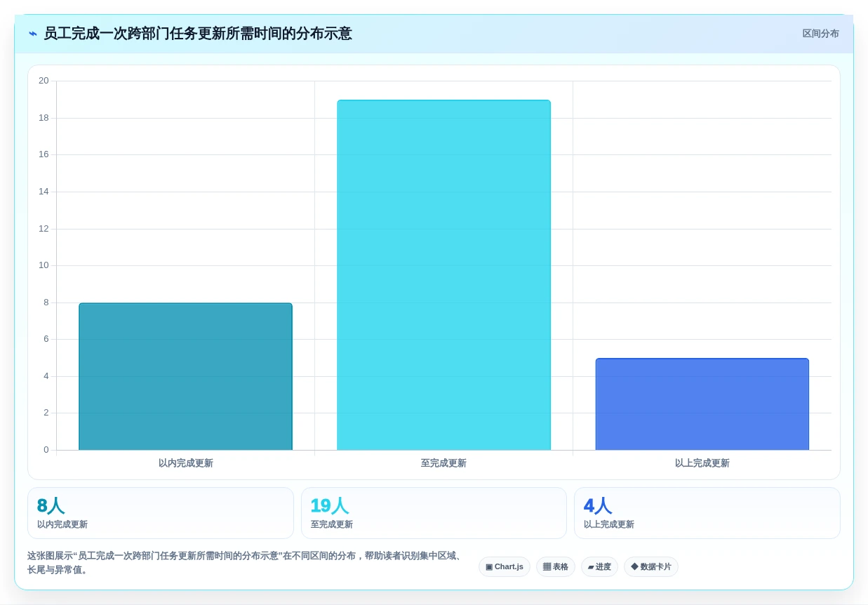Click the 区间分布 label in header

pos(820,34)
